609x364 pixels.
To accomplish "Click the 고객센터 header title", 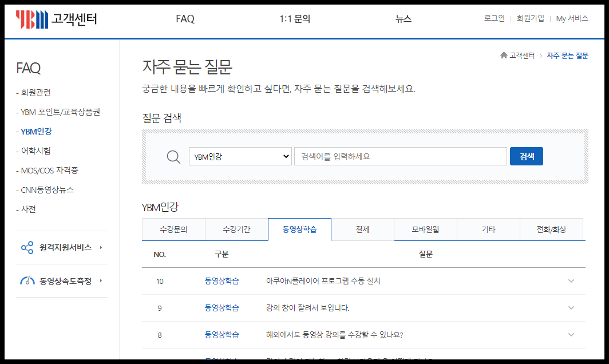I will [x=74, y=19].
